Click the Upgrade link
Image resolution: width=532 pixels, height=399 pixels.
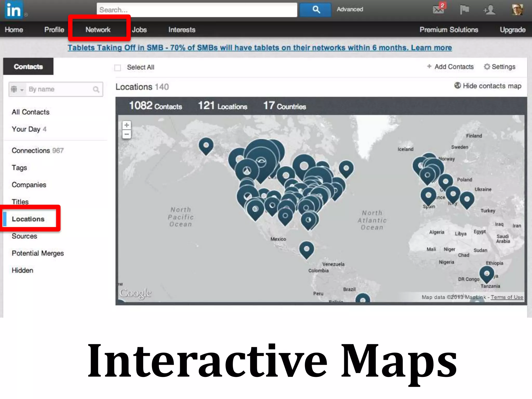click(513, 30)
